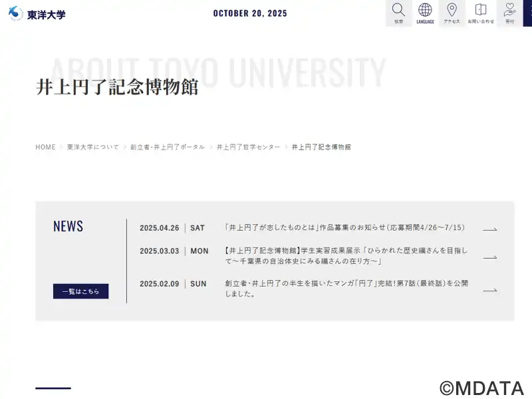Open the 井上円了哲学センター breadcrumb link
This screenshot has width=532, height=399.
248,147
